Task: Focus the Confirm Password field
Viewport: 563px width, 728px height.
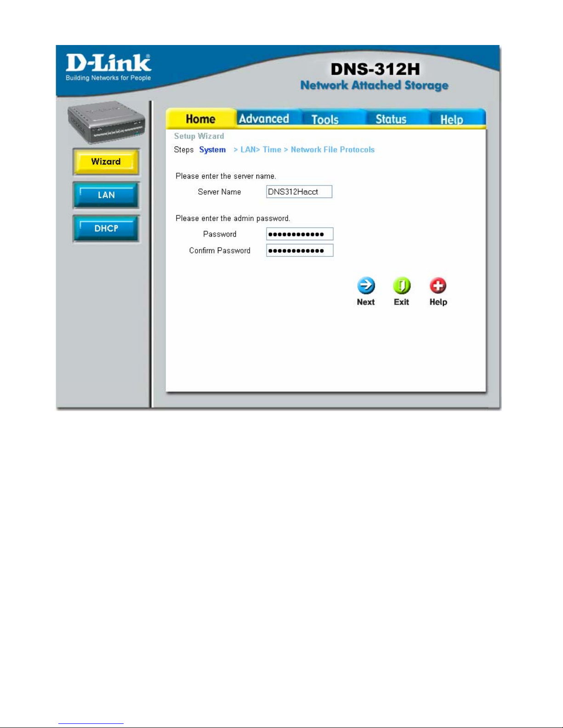Action: [300, 250]
